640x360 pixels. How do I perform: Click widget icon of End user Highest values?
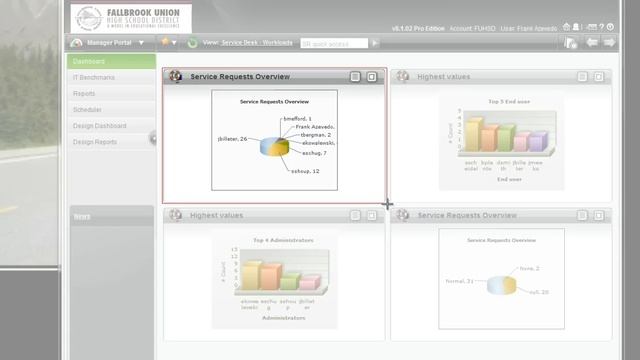pyautogui.click(x=402, y=76)
